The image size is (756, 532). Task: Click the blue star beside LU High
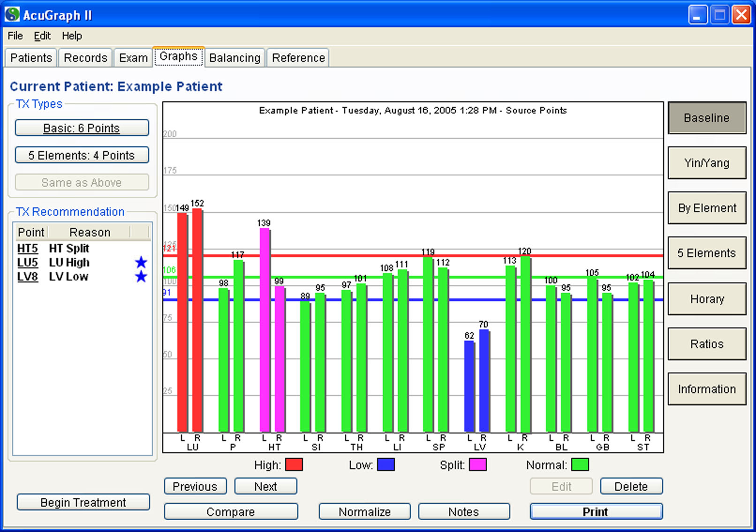point(141,263)
